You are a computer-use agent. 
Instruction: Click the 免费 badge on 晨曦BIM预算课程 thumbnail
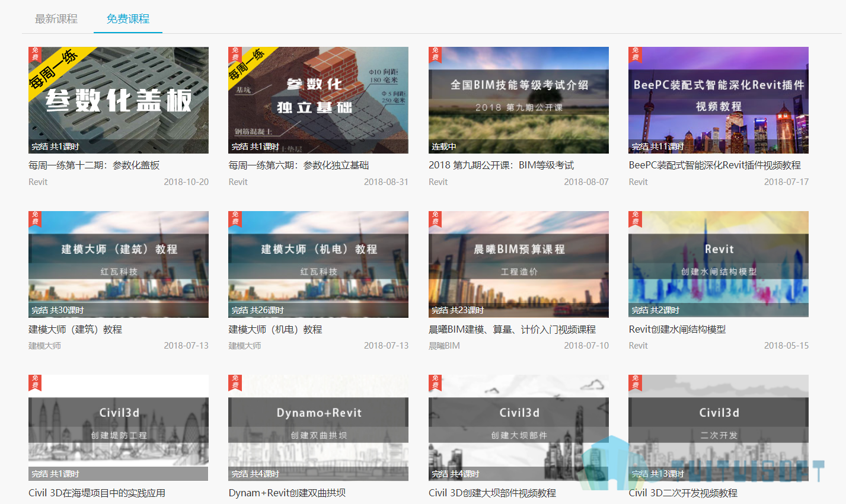[435, 218]
